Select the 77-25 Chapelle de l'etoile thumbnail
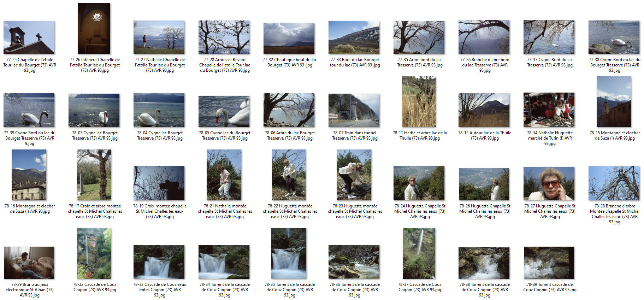The width and height of the screenshot is (644, 300). 29,37
